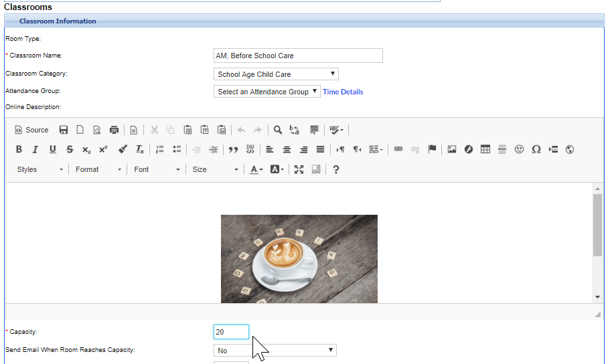Toggle bulleted list
The image size is (610, 364).
177,149
